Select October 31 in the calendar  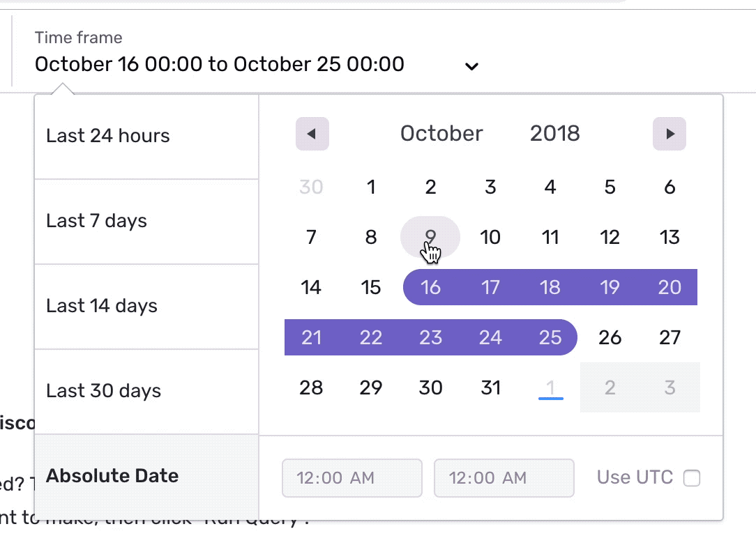[x=490, y=387]
